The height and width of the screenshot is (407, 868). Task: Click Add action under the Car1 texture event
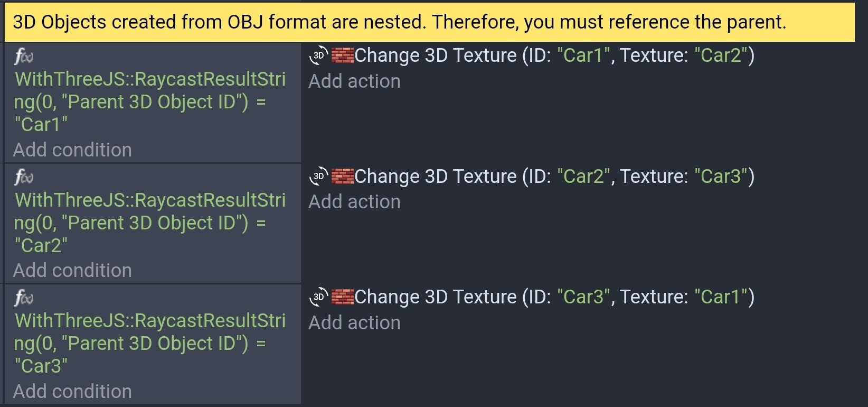(x=354, y=81)
